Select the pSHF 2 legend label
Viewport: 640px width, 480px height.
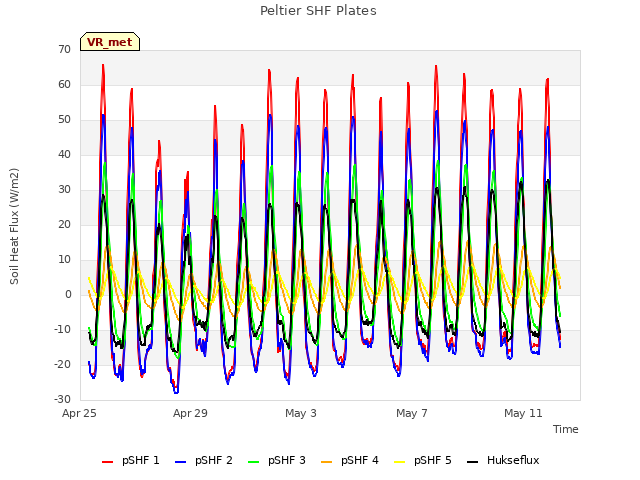pos(214,460)
